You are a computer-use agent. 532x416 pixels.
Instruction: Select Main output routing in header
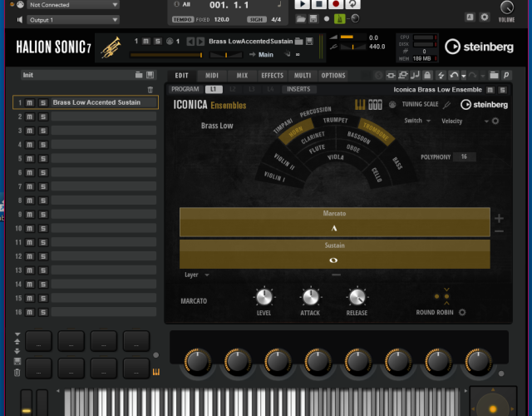pyautogui.click(x=266, y=55)
